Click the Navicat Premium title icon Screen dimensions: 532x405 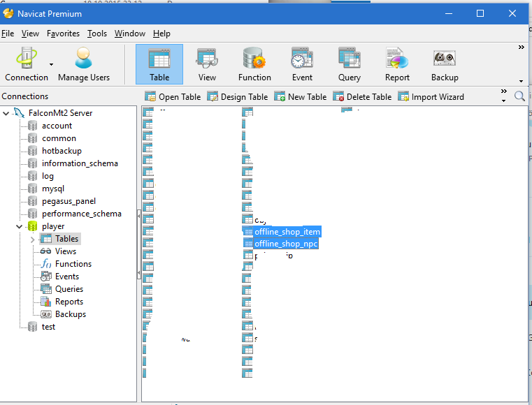[x=8, y=13]
